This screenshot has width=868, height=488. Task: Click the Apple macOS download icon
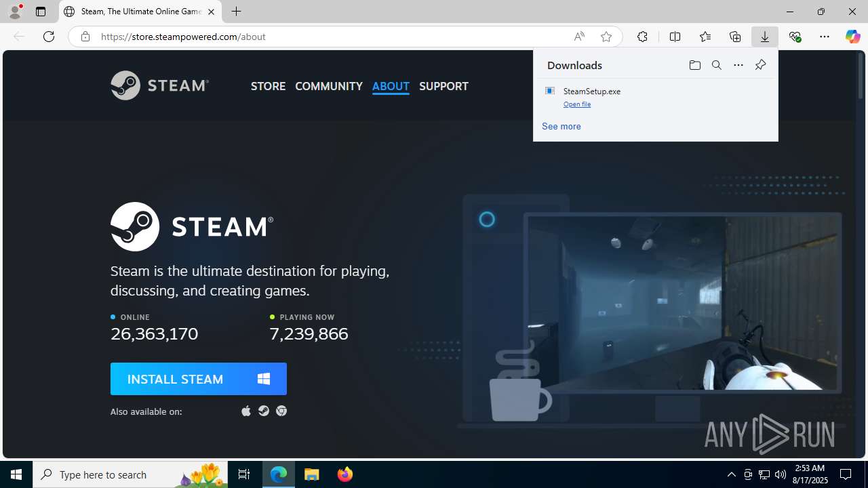coord(246,411)
